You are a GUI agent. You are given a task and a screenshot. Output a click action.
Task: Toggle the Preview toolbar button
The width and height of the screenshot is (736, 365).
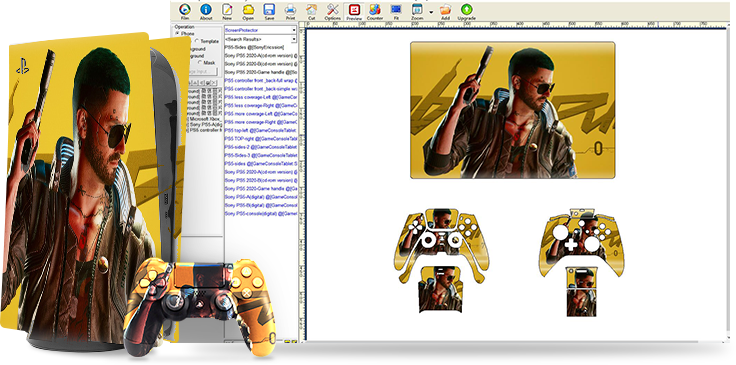354,11
